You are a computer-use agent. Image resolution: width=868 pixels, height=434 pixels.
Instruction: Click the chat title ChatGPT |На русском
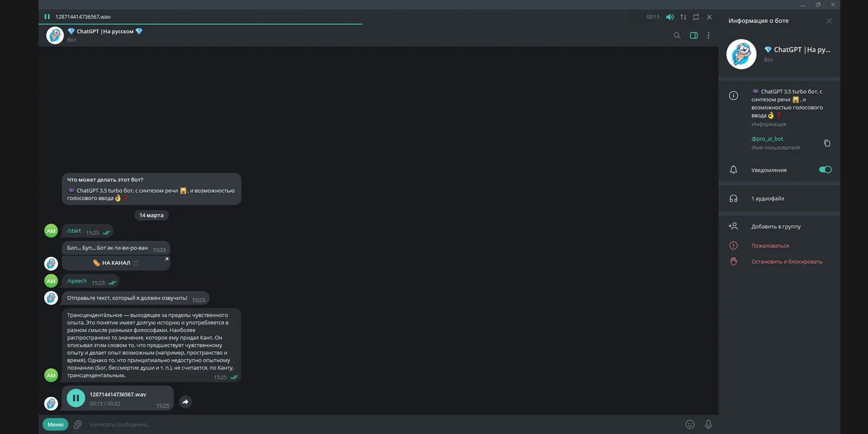pos(105,31)
